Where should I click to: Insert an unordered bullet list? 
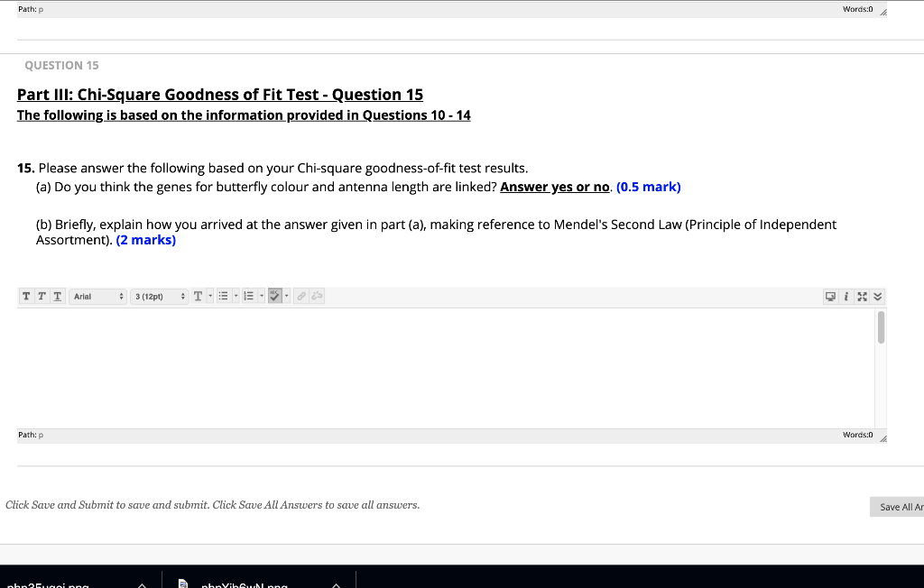point(222,296)
